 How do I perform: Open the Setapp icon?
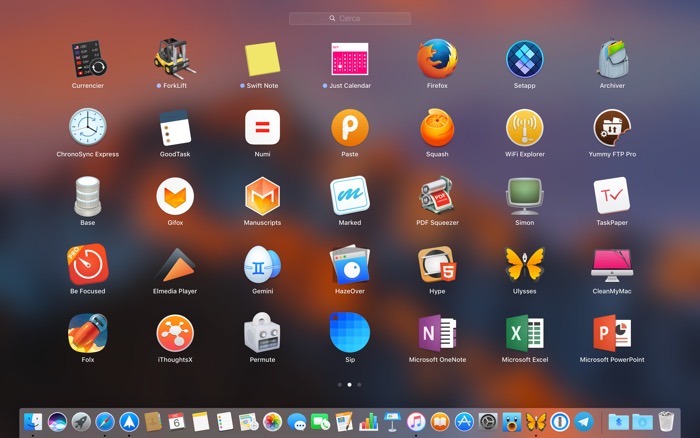[x=525, y=59]
